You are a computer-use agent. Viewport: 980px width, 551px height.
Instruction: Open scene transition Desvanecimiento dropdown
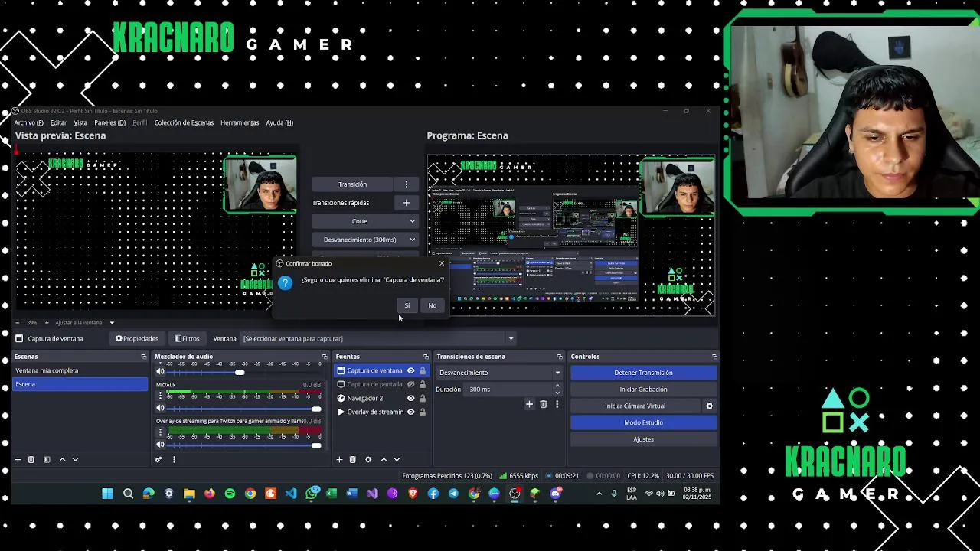pyautogui.click(x=499, y=373)
